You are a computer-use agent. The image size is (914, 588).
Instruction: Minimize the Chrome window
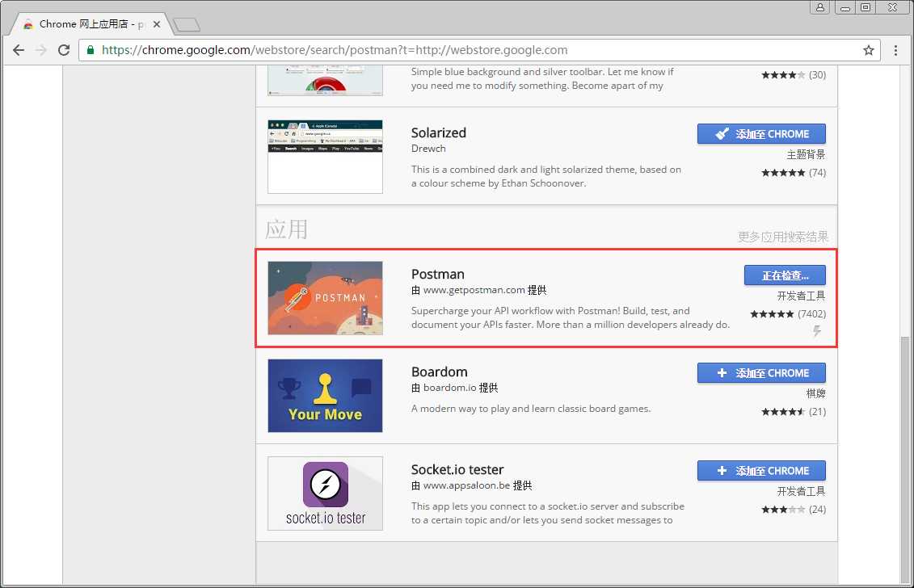tap(845, 7)
